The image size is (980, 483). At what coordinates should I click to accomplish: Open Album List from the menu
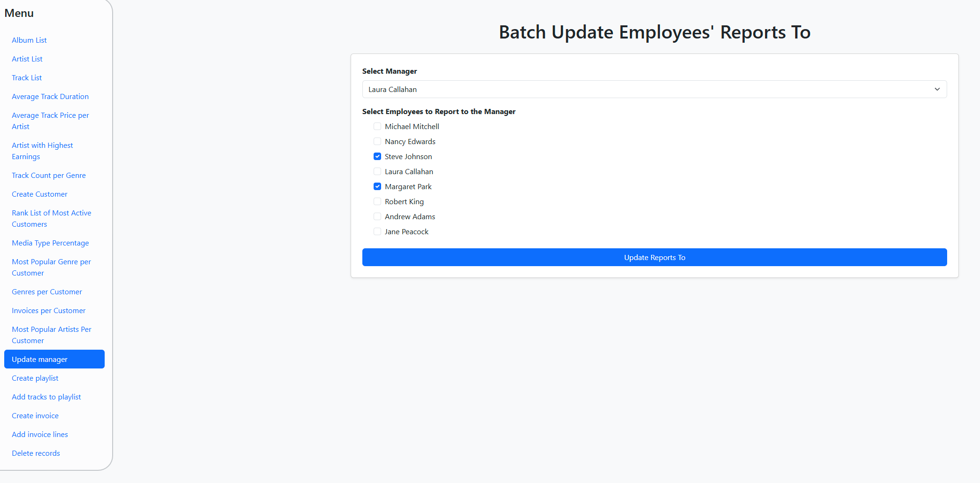pos(29,40)
